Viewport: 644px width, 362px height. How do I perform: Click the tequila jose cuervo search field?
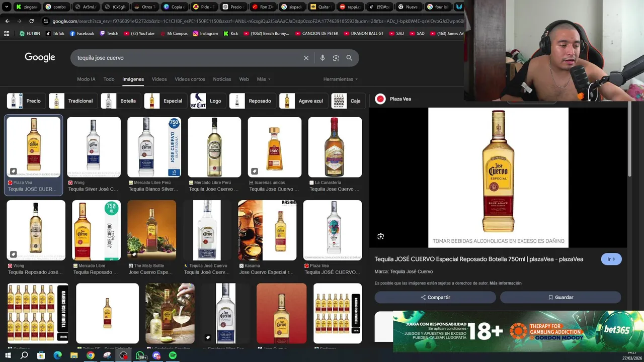point(186,58)
